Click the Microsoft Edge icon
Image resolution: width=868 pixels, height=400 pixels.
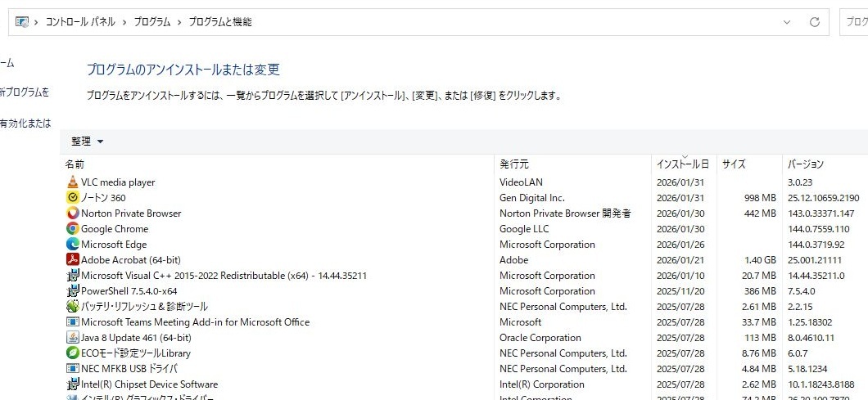click(x=73, y=245)
